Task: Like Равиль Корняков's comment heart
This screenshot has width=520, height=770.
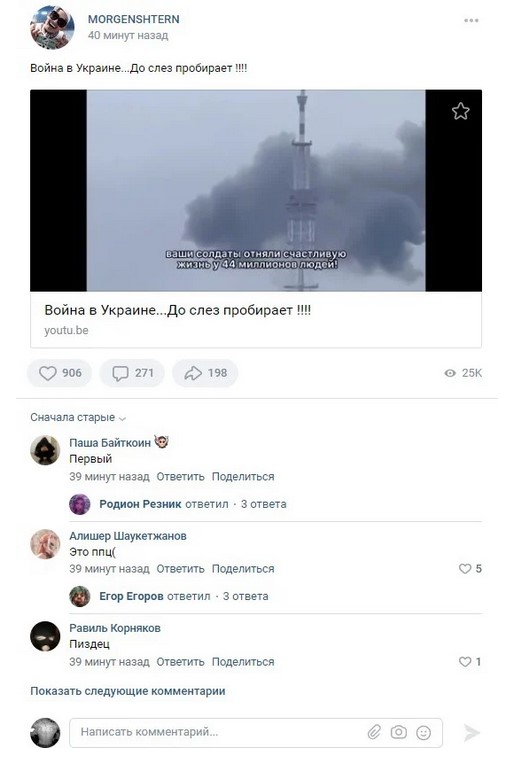Action: (x=465, y=661)
